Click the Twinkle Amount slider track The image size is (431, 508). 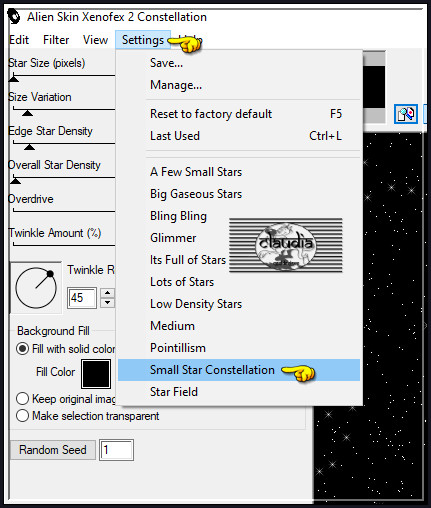[x=64, y=245]
